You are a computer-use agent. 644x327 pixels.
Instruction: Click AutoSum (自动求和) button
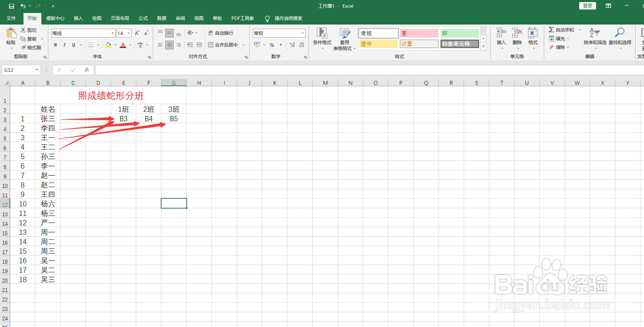[x=562, y=30]
